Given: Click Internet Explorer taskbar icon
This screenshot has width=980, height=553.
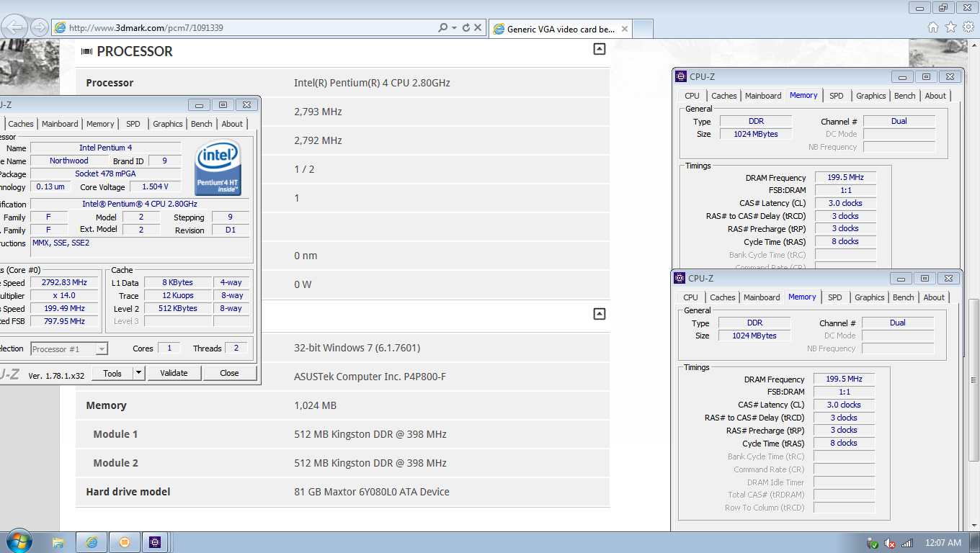Looking at the screenshot, I should coord(92,542).
